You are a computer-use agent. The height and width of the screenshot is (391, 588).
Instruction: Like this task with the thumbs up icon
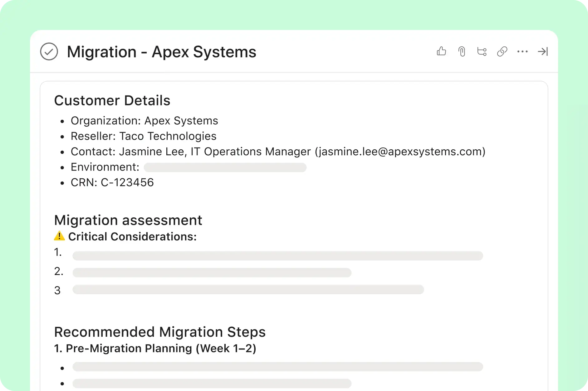[441, 51]
